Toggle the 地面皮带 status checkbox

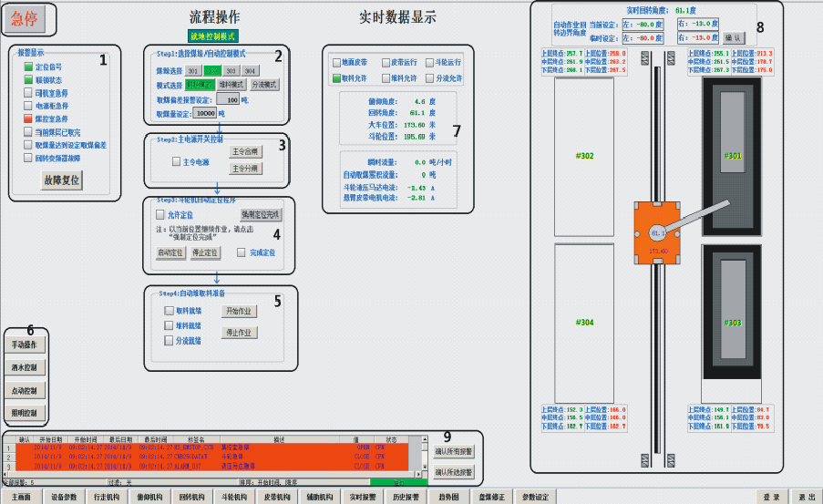pyautogui.click(x=337, y=63)
